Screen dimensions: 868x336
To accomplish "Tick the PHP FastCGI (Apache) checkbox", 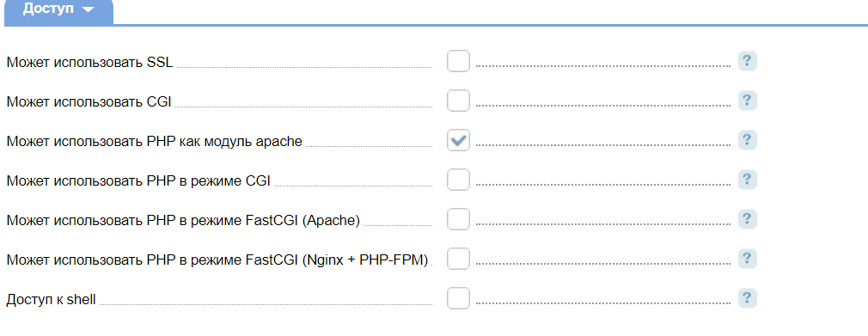I will [x=458, y=219].
